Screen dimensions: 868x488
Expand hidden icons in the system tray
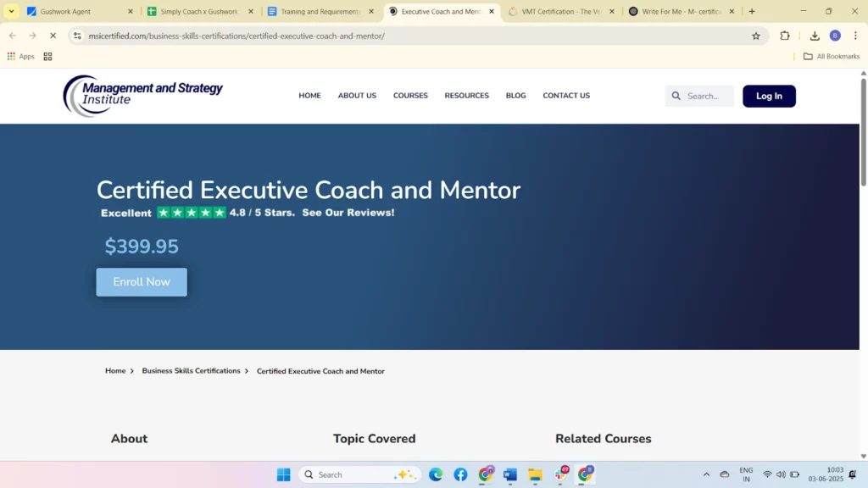pos(706,474)
